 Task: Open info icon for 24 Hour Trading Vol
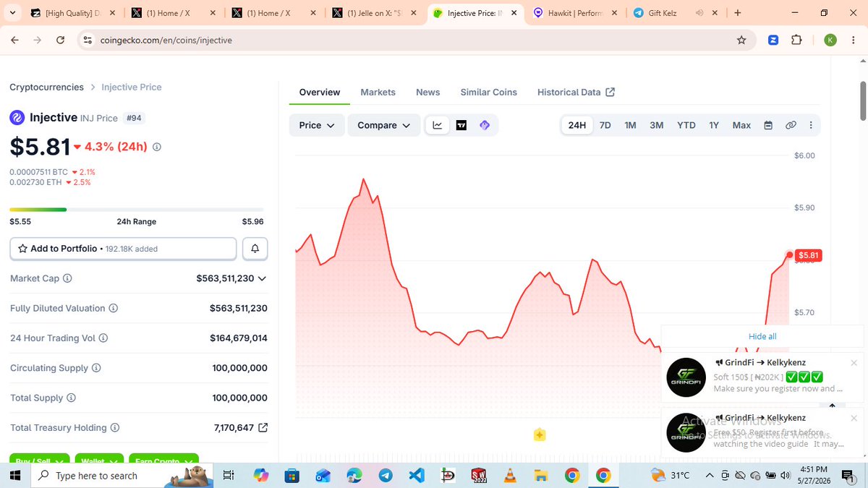pos(103,338)
